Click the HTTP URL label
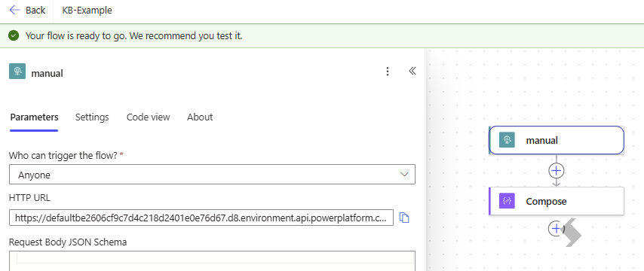This screenshot has height=271, width=644. coord(29,198)
